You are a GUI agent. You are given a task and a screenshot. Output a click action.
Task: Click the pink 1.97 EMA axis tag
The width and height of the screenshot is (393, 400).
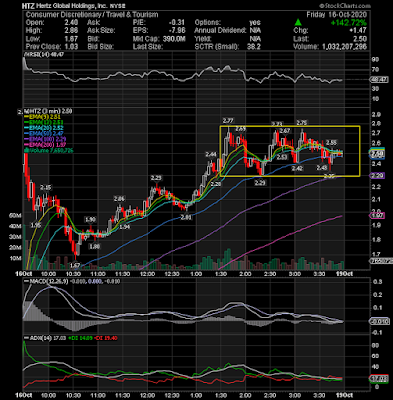click(x=378, y=216)
